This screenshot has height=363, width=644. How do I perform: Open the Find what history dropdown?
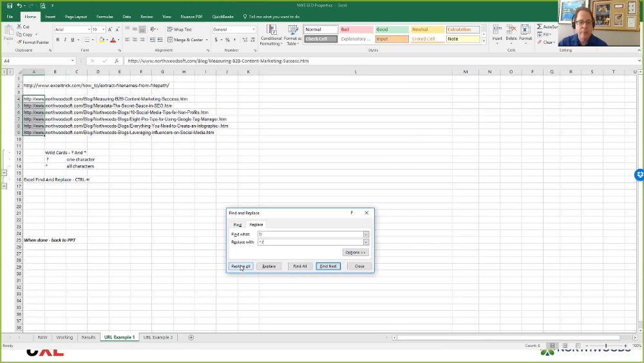coord(366,234)
